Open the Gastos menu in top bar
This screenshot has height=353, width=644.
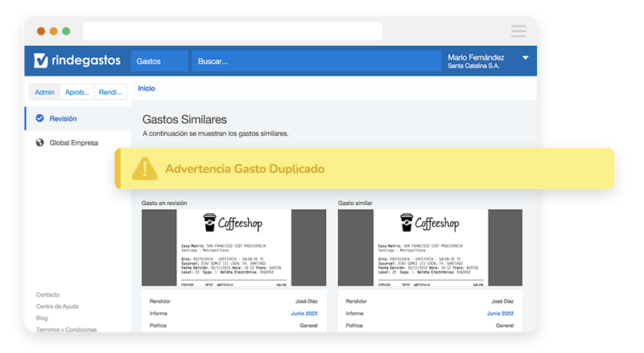(x=149, y=61)
